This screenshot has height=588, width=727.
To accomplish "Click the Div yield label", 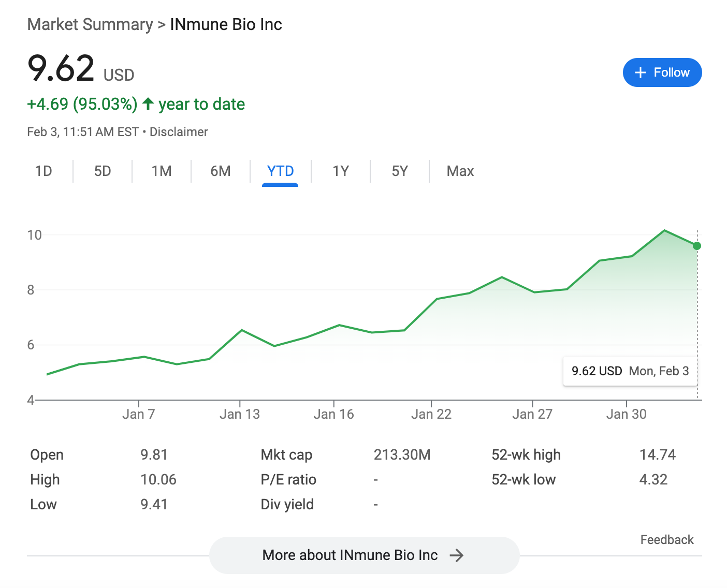I will click(287, 504).
